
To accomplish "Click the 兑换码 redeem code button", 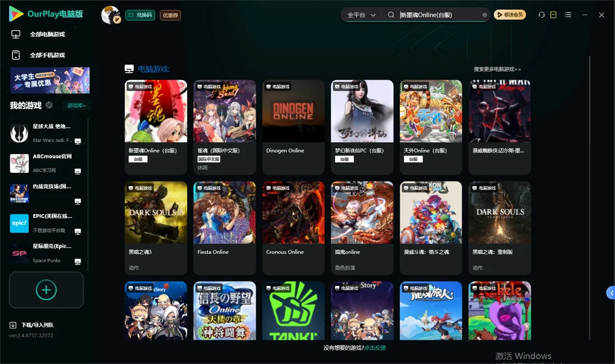I will pyautogui.click(x=140, y=15).
